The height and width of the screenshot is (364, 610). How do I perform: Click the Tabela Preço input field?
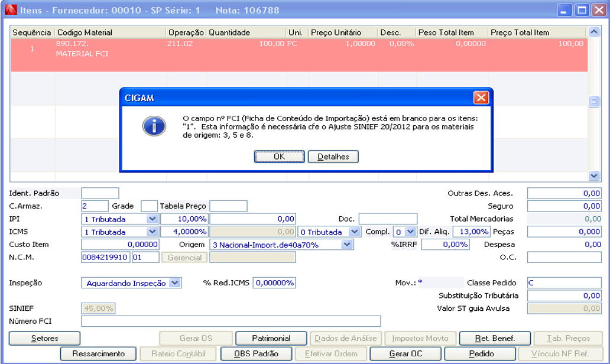228,206
